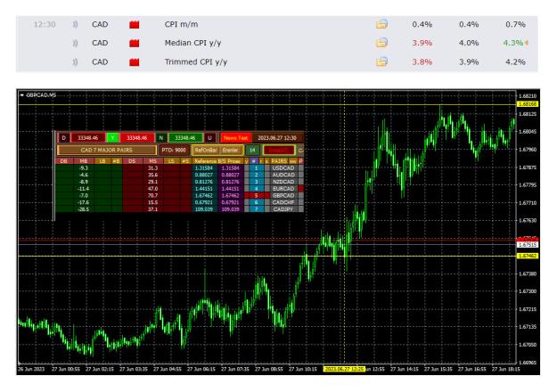Image resolution: width=557 pixels, height=392 pixels.
Task: Click white price label 1.67515 on axis
Action: 528,245
